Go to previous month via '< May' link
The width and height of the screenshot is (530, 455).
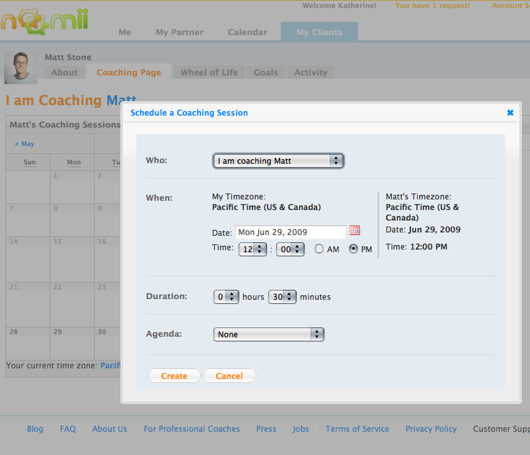24,144
